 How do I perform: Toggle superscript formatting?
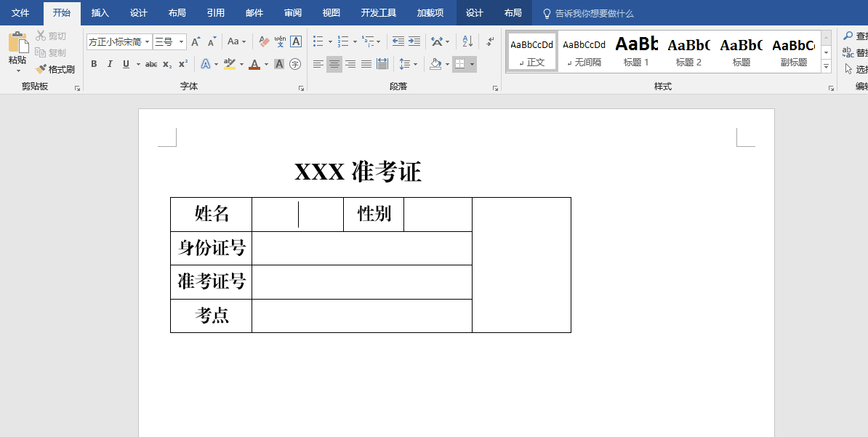click(183, 64)
